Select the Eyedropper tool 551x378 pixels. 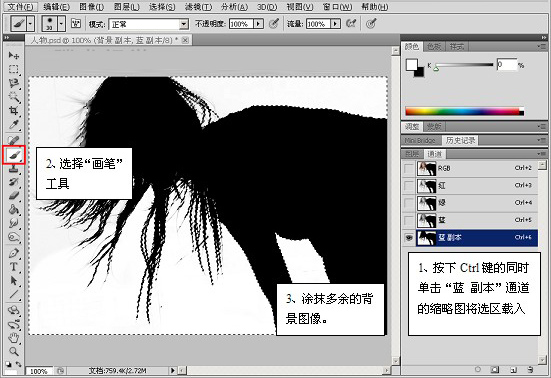[14, 124]
